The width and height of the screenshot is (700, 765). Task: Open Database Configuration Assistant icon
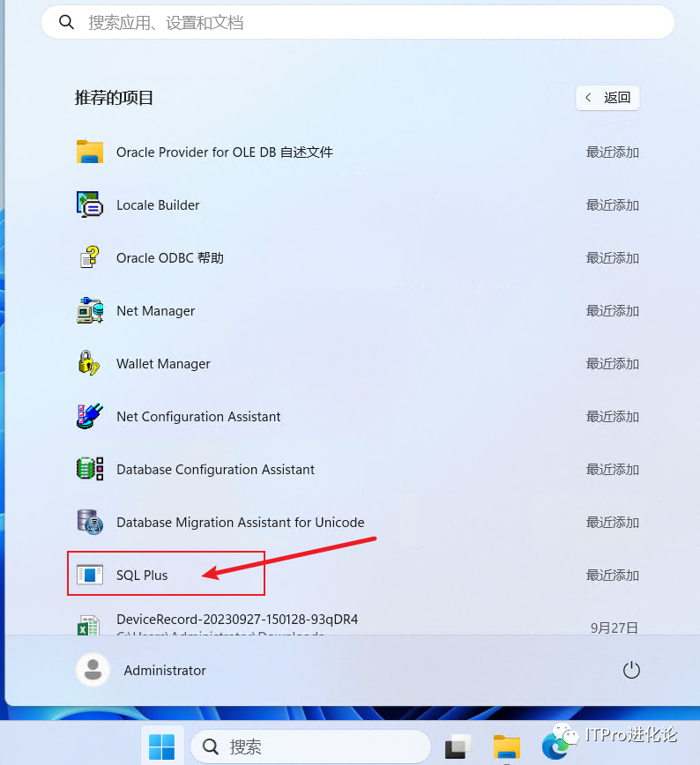[90, 469]
